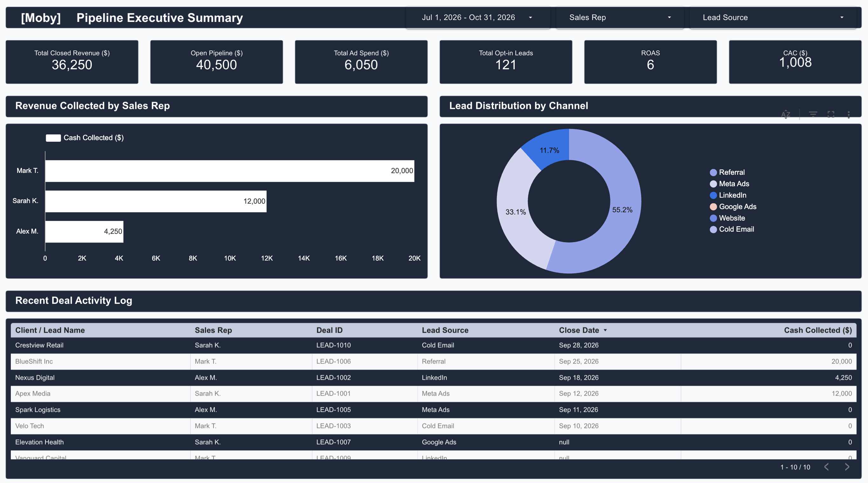Select Sarah K. bar showing 12,000
The height and width of the screenshot is (483, 868).
(156, 201)
